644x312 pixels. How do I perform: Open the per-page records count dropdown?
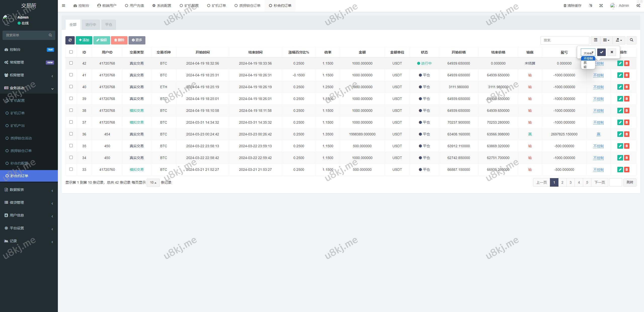153,183
